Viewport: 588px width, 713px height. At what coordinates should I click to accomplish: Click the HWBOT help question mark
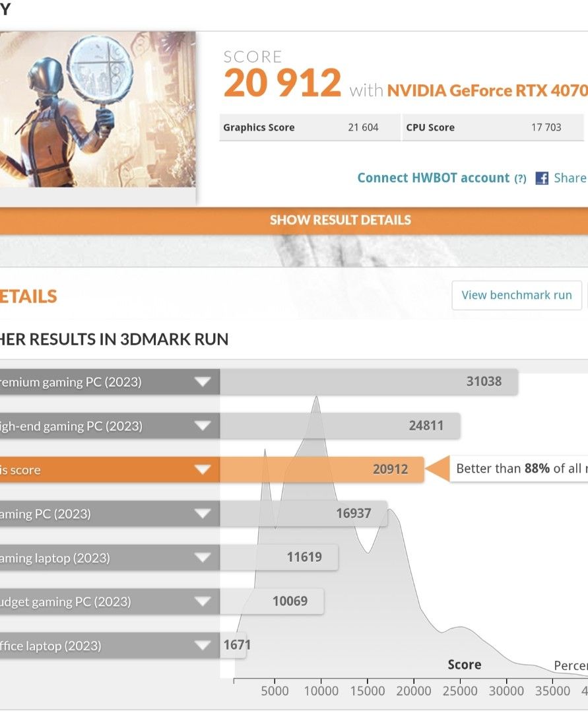coord(520,178)
